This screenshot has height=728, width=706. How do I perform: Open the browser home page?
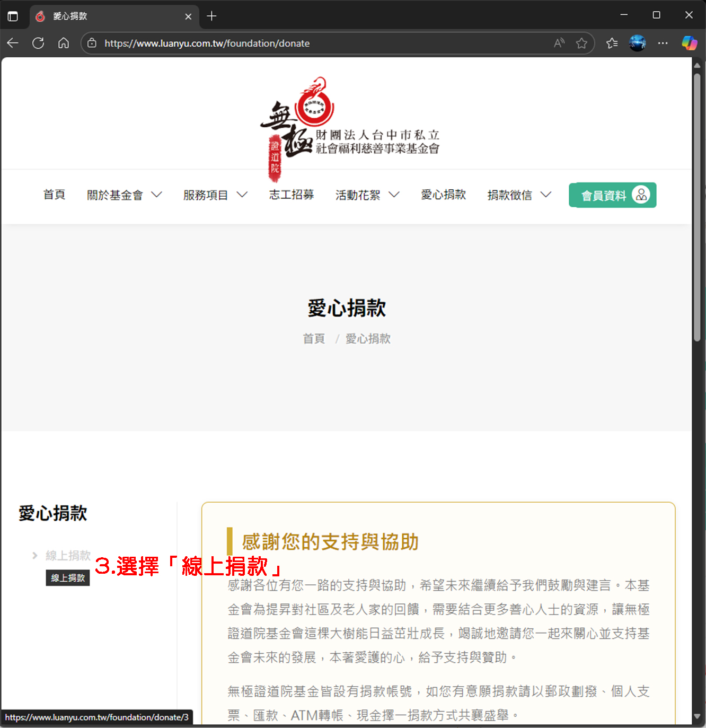(x=64, y=43)
